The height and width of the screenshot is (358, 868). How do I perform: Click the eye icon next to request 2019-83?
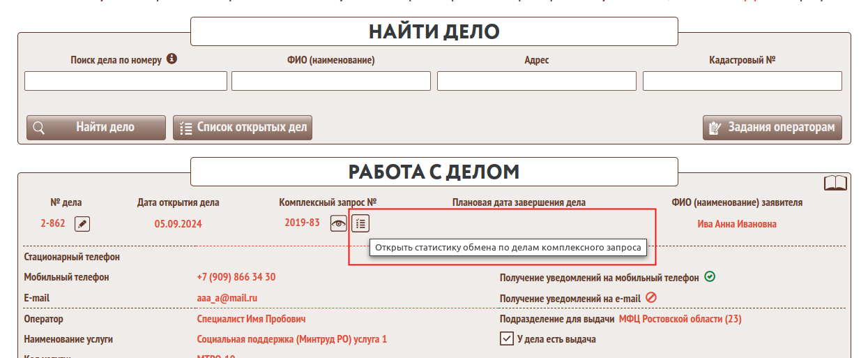point(339,224)
